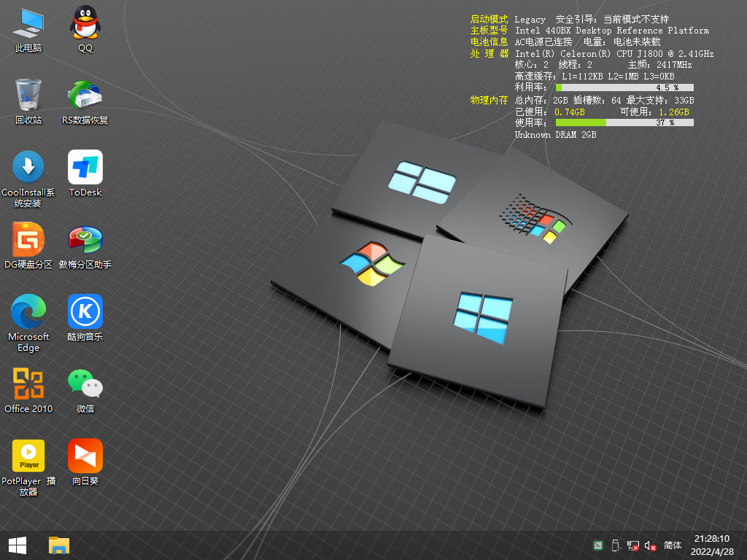This screenshot has width=747, height=560.
Task: Click the green window tray icon
Action: tap(598, 545)
